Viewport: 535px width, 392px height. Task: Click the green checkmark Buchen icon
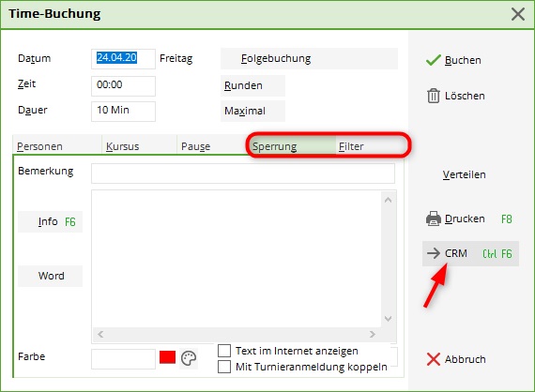click(434, 60)
